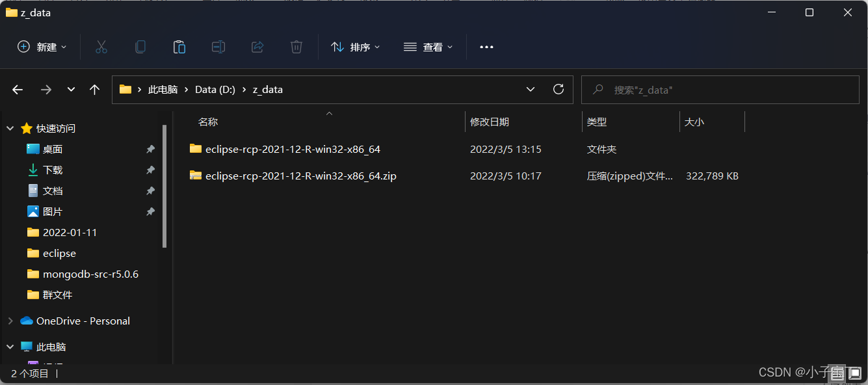
Task: Click Data (D:) in the breadcrumb path
Action: click(215, 89)
